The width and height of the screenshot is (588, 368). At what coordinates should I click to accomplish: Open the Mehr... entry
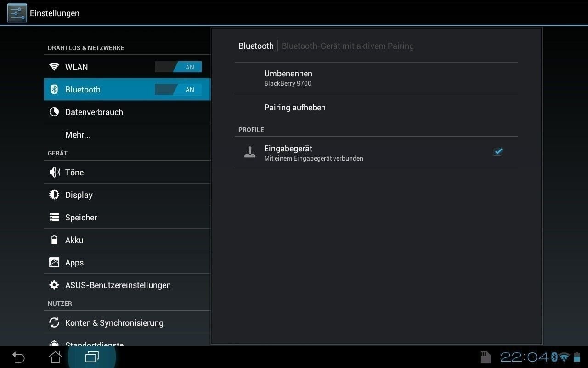coord(127,134)
